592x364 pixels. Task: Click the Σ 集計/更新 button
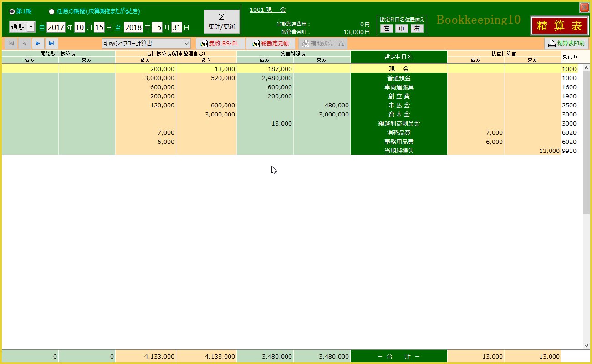coord(222,22)
